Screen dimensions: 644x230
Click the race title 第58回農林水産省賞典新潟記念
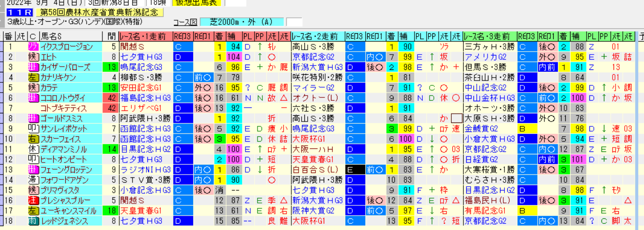[x=100, y=13]
